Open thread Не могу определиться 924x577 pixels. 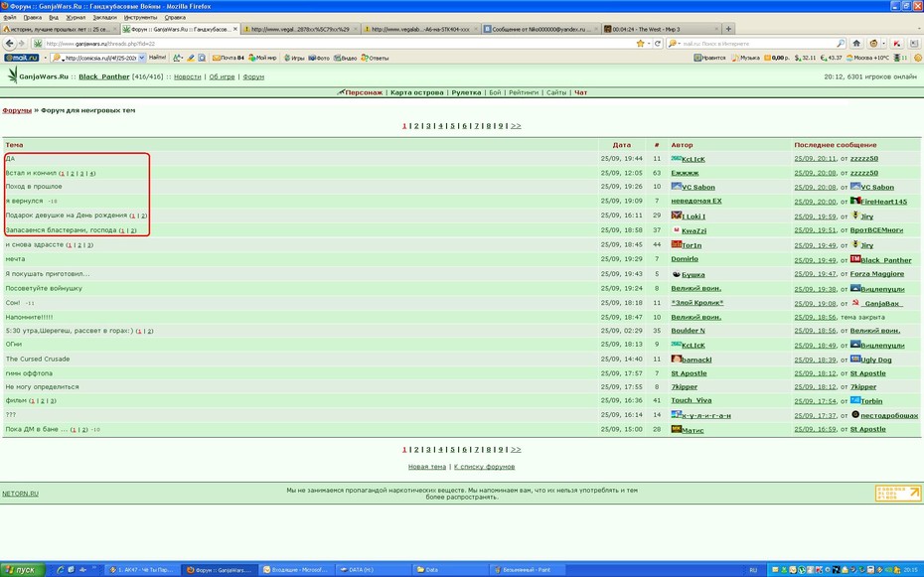(42, 387)
